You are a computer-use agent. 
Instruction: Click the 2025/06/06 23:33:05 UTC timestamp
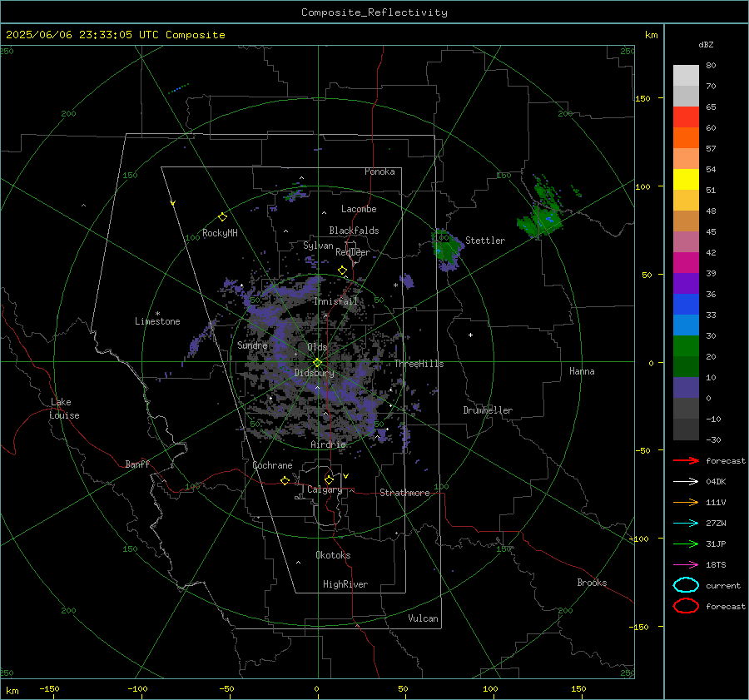click(115, 35)
